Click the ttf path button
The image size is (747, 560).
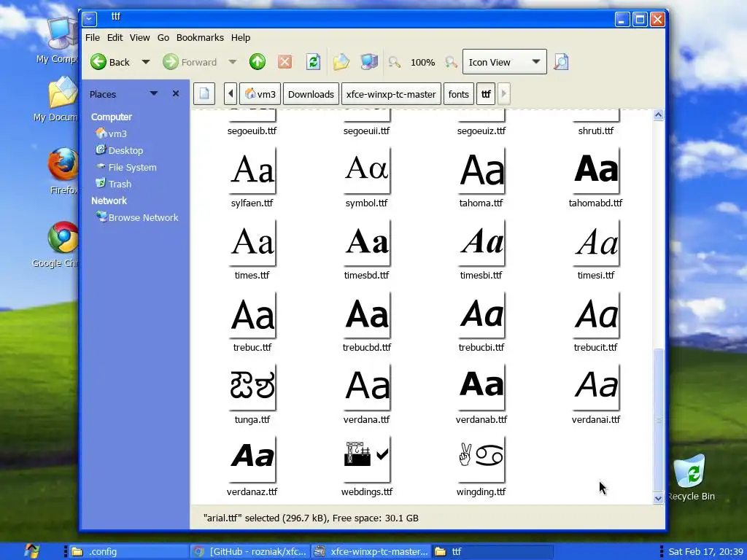pos(486,94)
